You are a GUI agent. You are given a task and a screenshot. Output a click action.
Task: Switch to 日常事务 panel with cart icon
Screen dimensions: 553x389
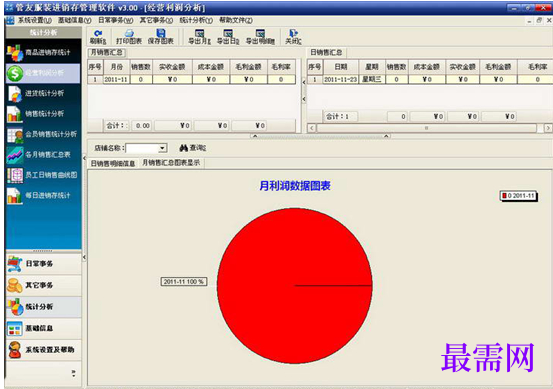43,264
